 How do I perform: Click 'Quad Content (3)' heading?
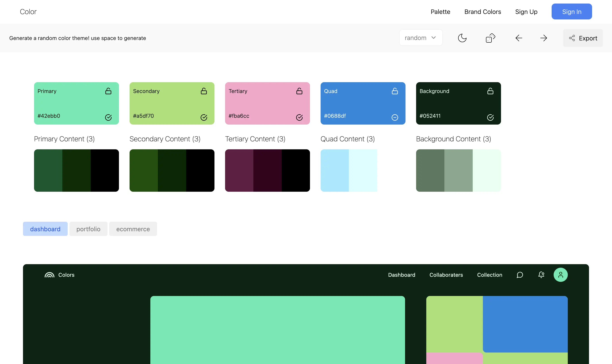[x=348, y=139]
